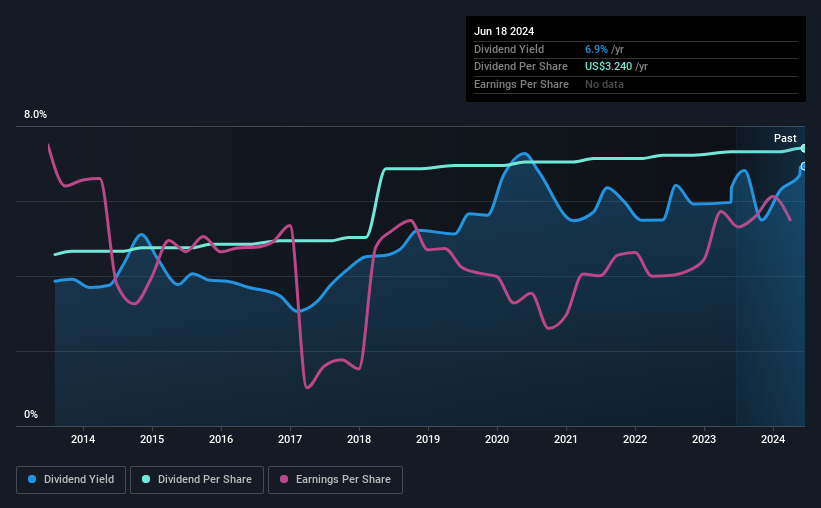
Task: Select the 2020 label on the time axis
Action: coord(497,439)
